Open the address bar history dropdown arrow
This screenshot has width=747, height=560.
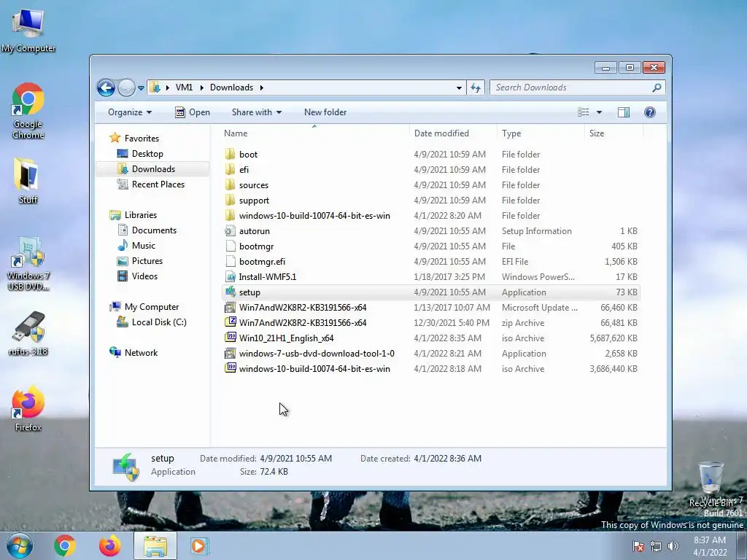coord(459,87)
